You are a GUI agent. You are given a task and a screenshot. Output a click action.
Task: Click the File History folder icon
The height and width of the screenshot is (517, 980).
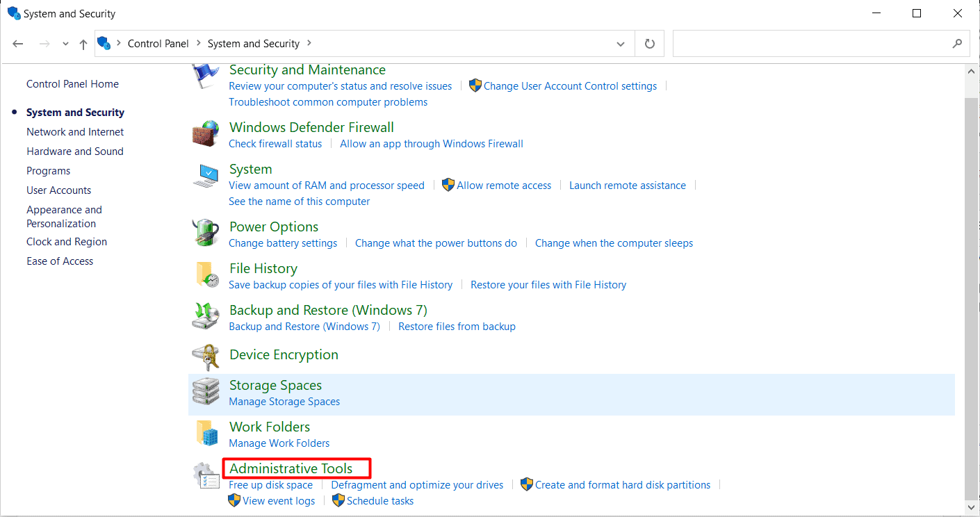tap(206, 275)
